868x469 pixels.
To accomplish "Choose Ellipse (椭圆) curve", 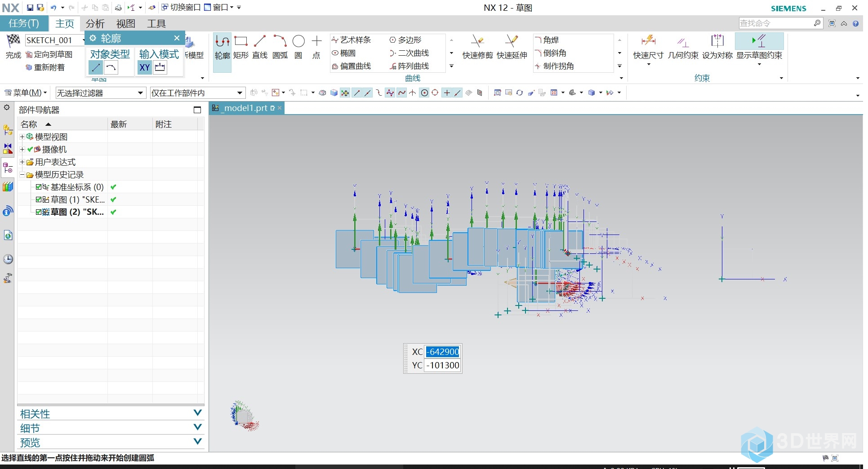I will pos(343,53).
